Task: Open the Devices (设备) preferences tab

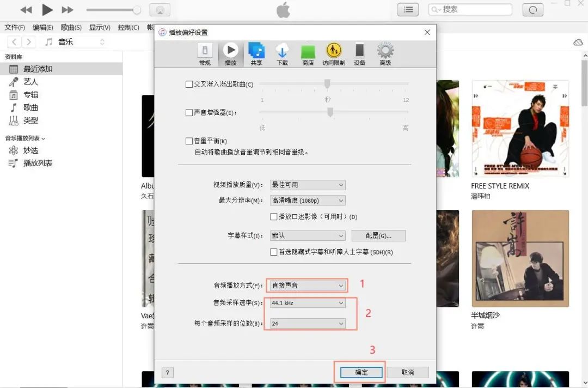Action: click(x=359, y=54)
